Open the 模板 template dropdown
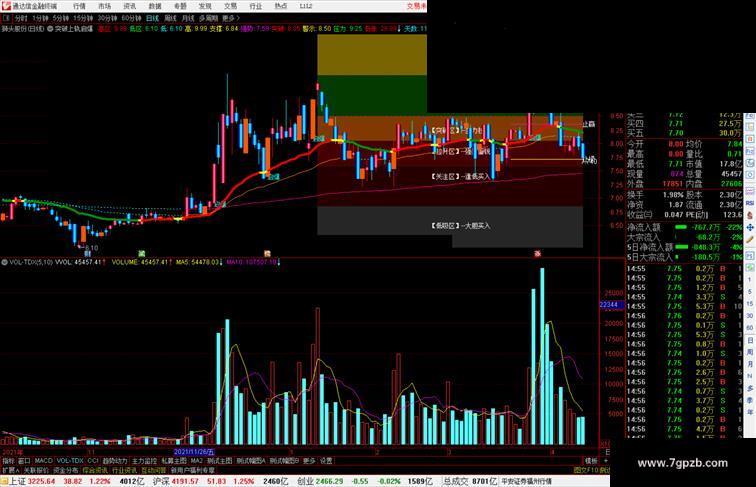756x487 pixels. point(591,461)
